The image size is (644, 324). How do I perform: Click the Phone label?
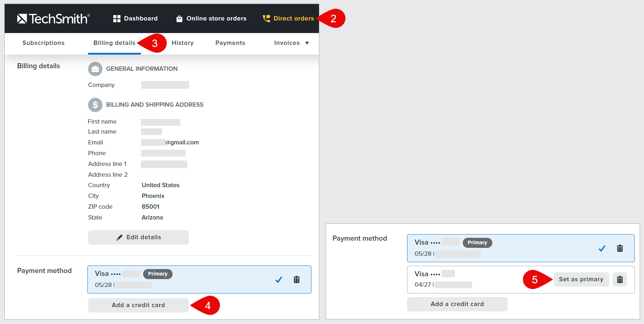97,153
